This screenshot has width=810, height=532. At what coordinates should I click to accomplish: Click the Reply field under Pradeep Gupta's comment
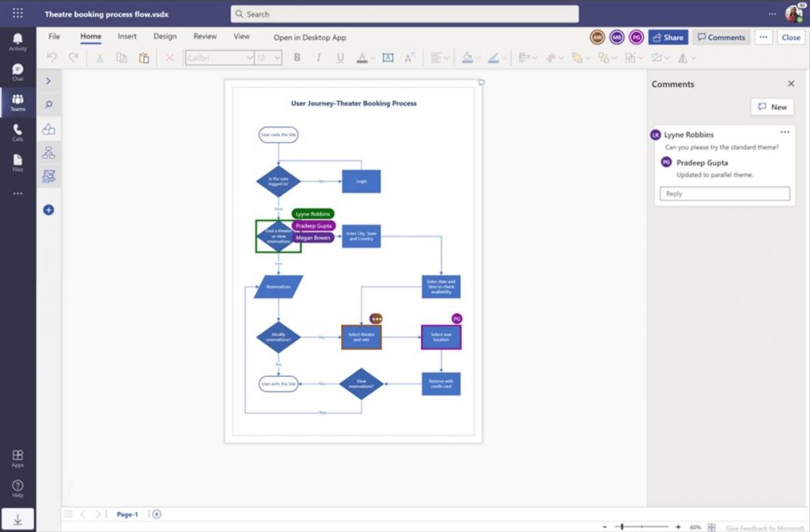[724, 193]
